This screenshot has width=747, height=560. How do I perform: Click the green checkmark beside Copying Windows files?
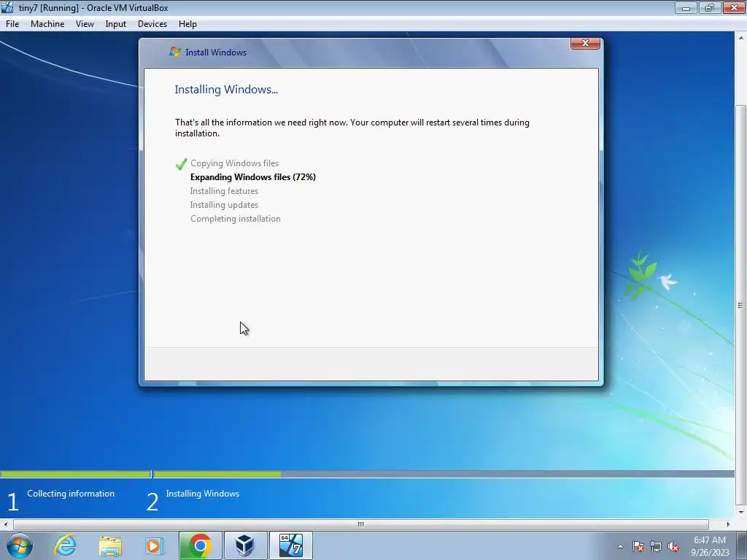(181, 164)
